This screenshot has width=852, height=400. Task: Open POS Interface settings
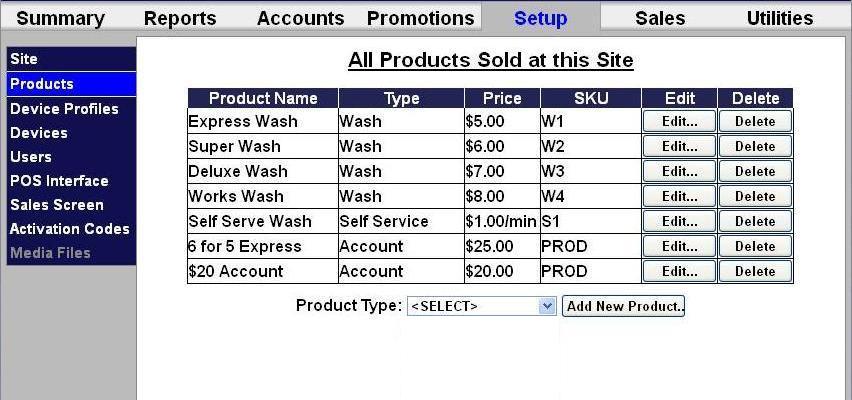point(59,180)
